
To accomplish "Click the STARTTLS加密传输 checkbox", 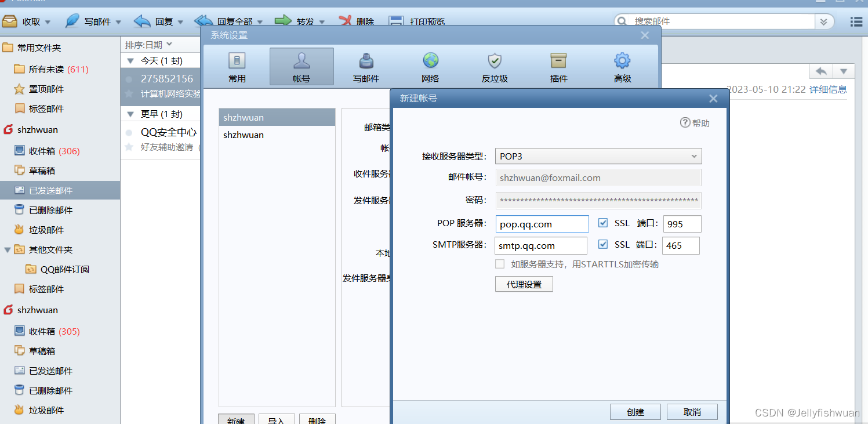I will (x=500, y=264).
